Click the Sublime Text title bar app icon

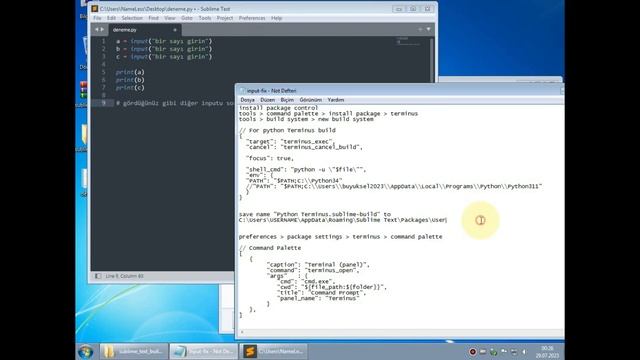[x=95, y=9]
